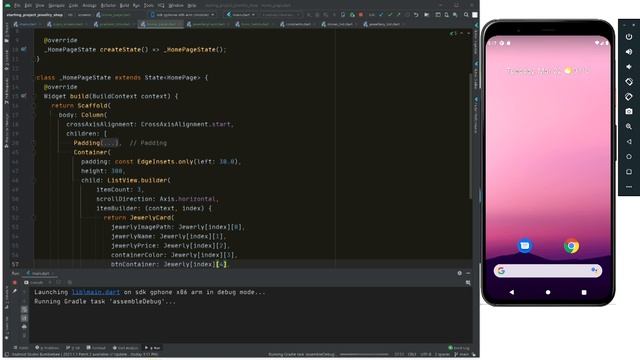Click the Gradle task progress bar
Screen dimensions: 640x360
[364, 354]
